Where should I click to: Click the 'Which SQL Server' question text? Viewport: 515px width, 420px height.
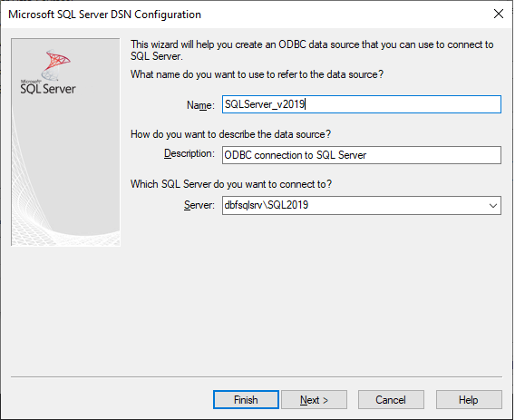231,184
